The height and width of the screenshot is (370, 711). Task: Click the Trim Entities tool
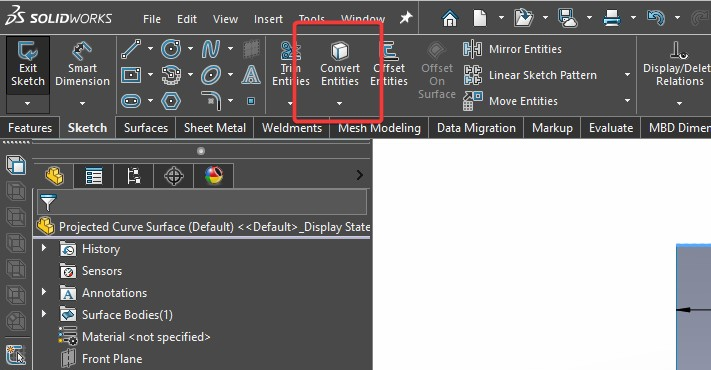tap(290, 63)
